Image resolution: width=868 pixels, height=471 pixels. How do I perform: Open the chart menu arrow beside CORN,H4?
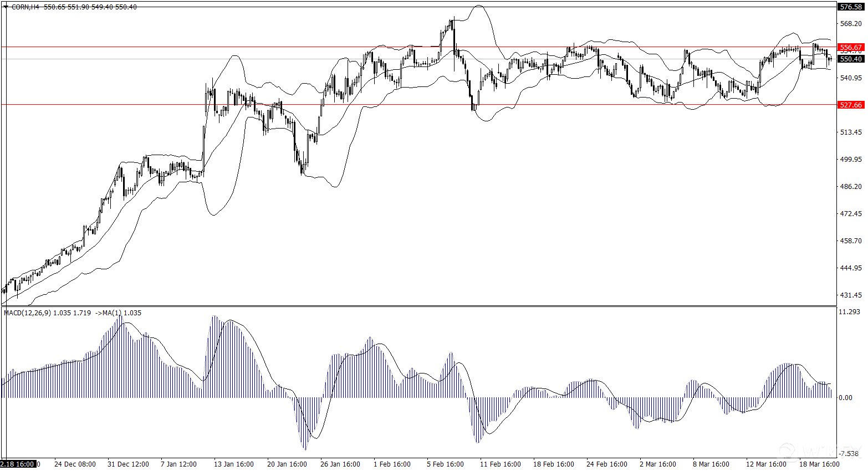point(6,7)
